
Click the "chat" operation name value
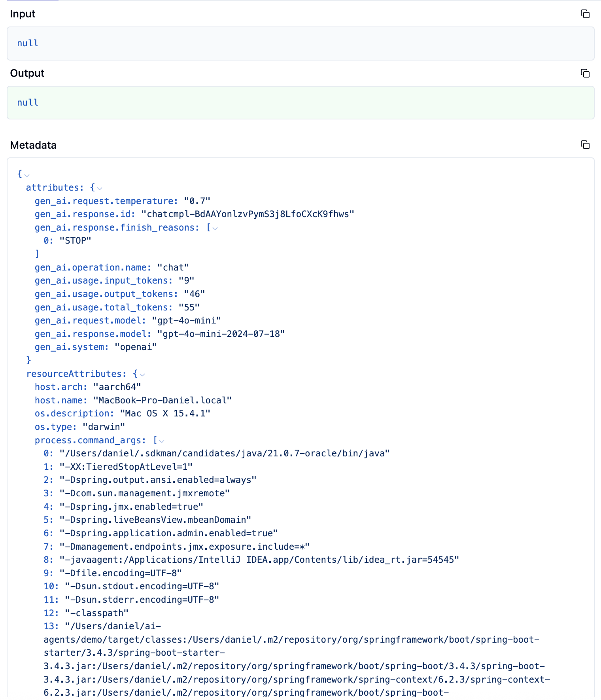coord(173,267)
